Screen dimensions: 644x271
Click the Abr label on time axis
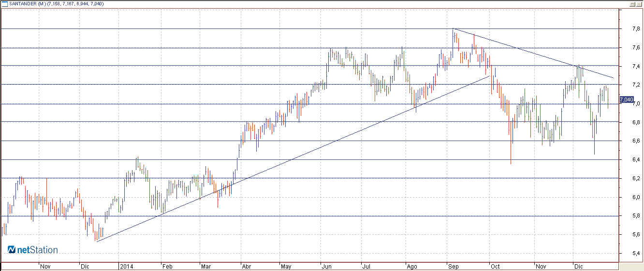click(246, 266)
